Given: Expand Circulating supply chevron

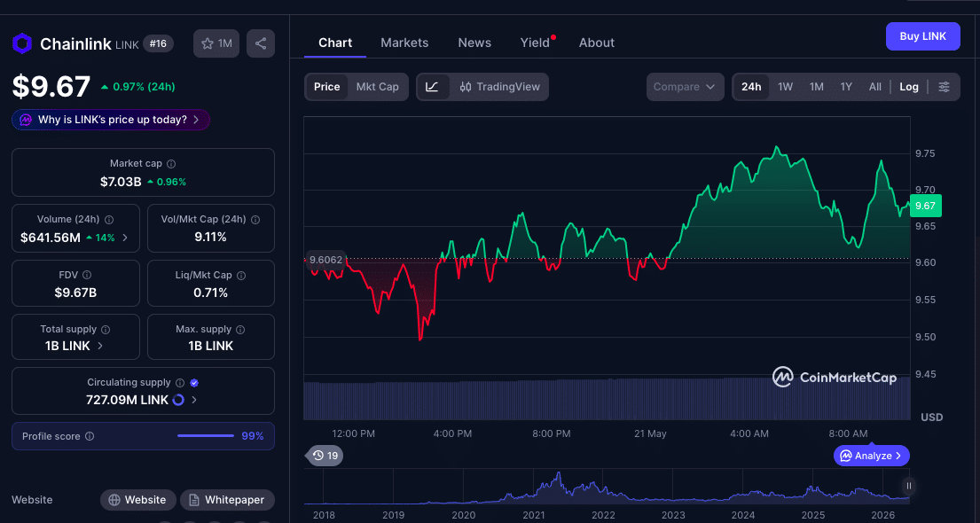Looking at the screenshot, I should (x=194, y=400).
